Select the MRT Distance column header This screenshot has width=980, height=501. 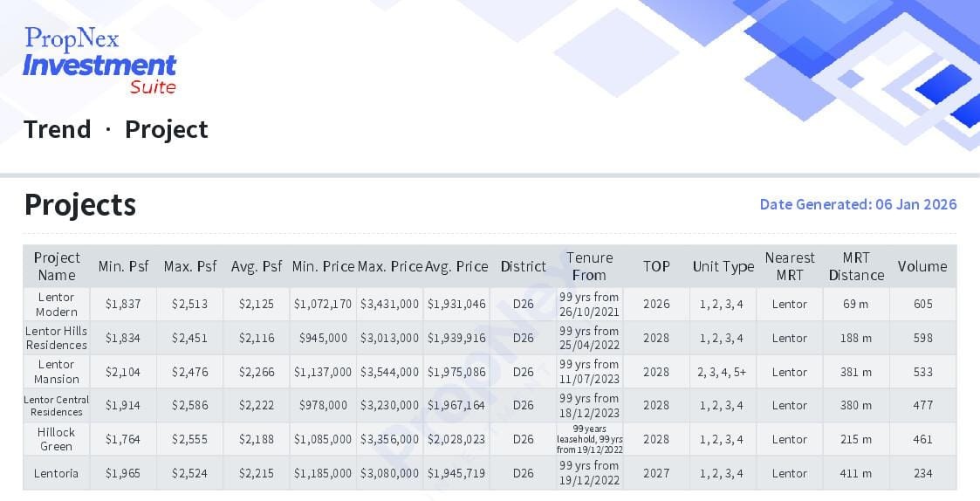click(x=856, y=266)
